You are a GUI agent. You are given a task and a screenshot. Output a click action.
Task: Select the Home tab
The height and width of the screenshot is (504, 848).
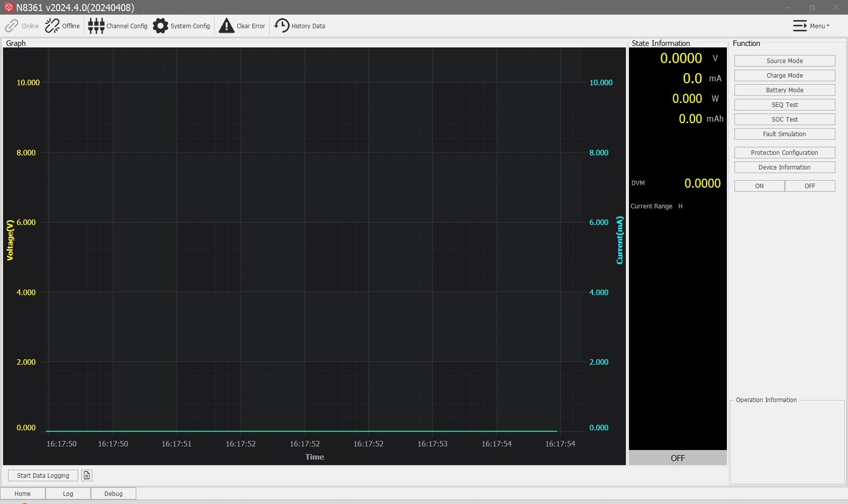pyautogui.click(x=23, y=493)
